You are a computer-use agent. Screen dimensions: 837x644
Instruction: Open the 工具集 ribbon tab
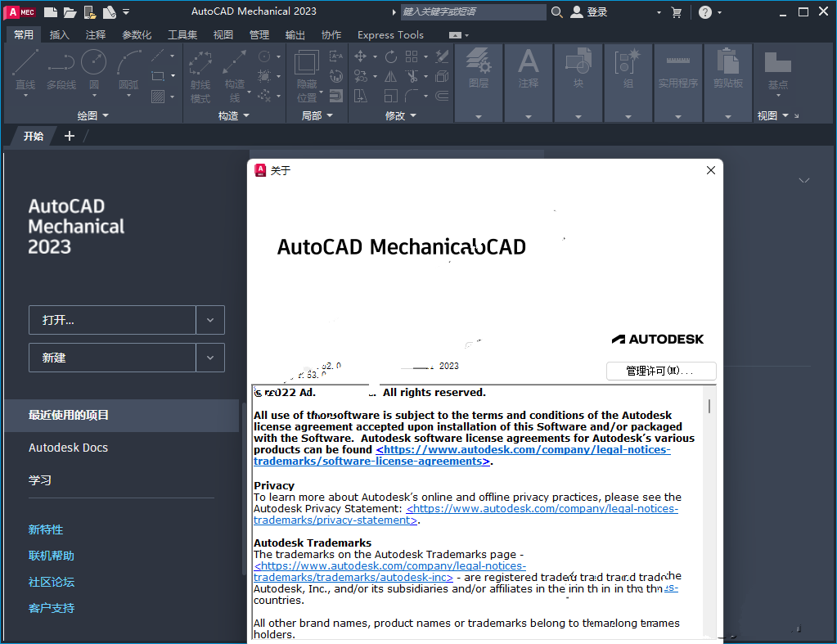pos(182,34)
